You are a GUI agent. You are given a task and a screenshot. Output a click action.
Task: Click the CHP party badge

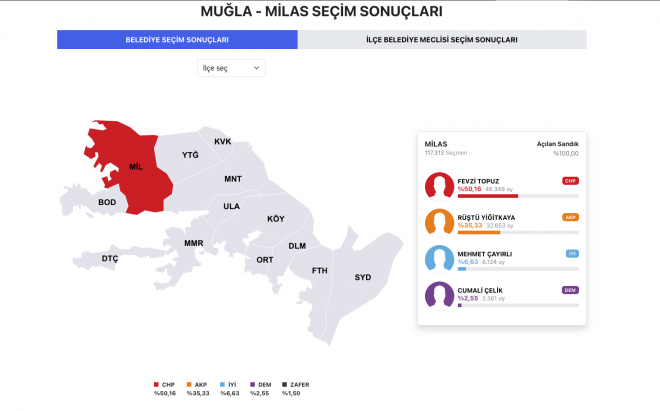[571, 181]
